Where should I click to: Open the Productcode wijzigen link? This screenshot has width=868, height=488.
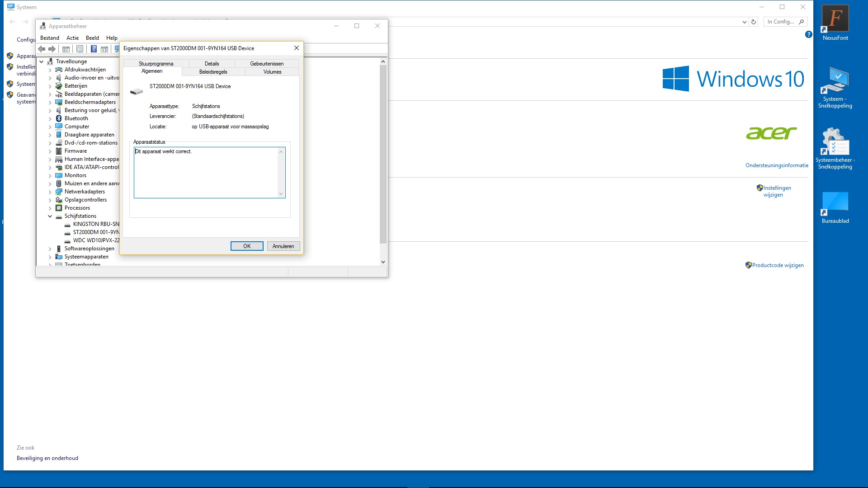point(778,265)
